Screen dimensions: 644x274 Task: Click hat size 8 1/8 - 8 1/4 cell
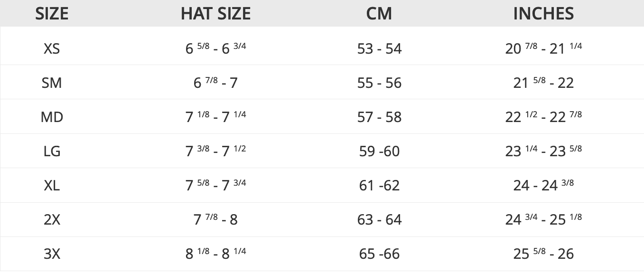pos(215,254)
